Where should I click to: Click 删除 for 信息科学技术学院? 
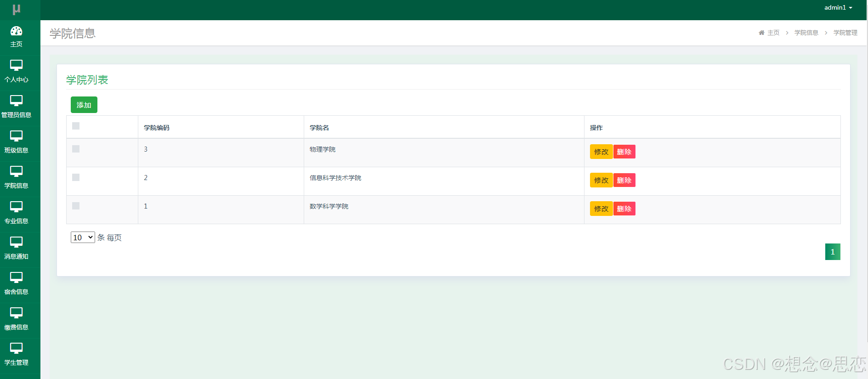pos(624,180)
